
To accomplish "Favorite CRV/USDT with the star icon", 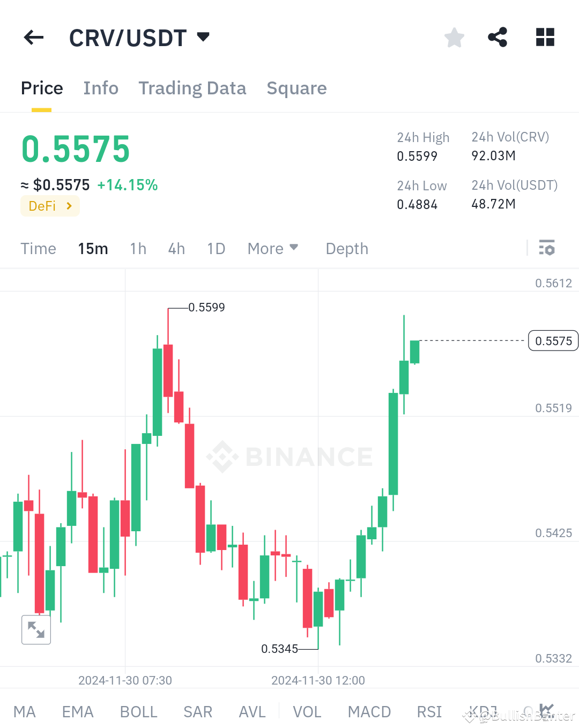I will click(x=454, y=37).
